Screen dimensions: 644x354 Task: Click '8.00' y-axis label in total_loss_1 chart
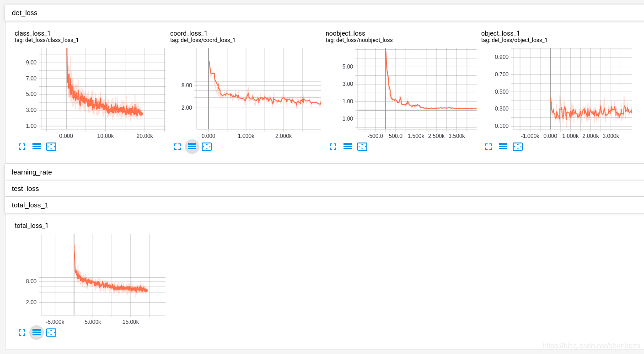[x=31, y=281]
